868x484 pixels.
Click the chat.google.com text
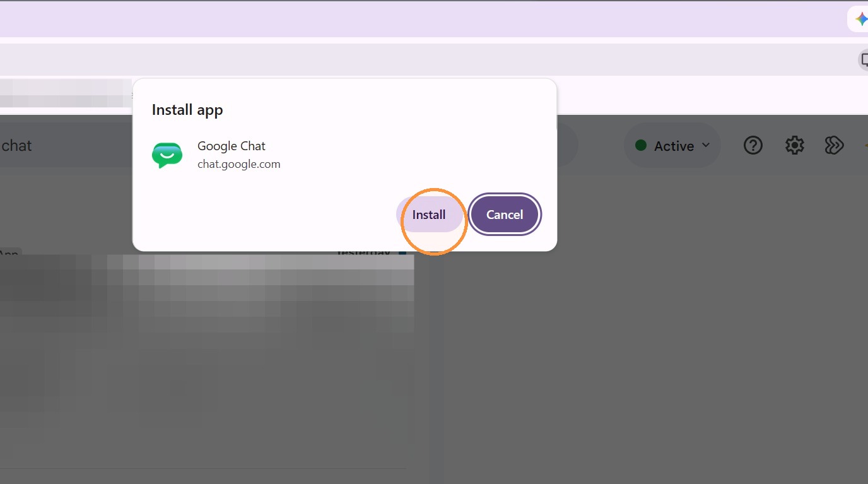click(x=239, y=164)
